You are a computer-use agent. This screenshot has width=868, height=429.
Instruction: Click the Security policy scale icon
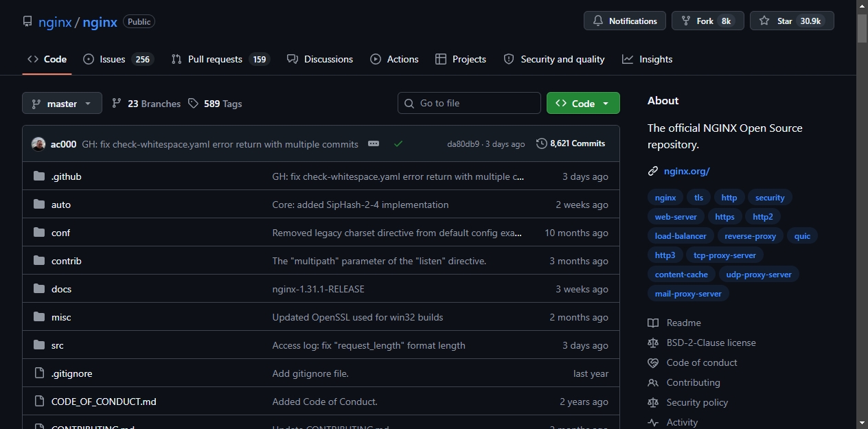point(653,402)
